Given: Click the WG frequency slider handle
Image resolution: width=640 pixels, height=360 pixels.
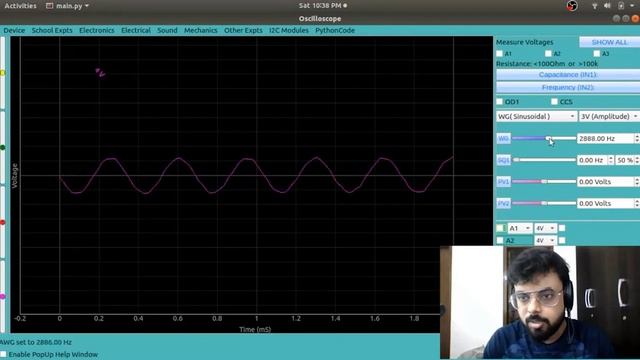Looking at the screenshot, I should [549, 138].
